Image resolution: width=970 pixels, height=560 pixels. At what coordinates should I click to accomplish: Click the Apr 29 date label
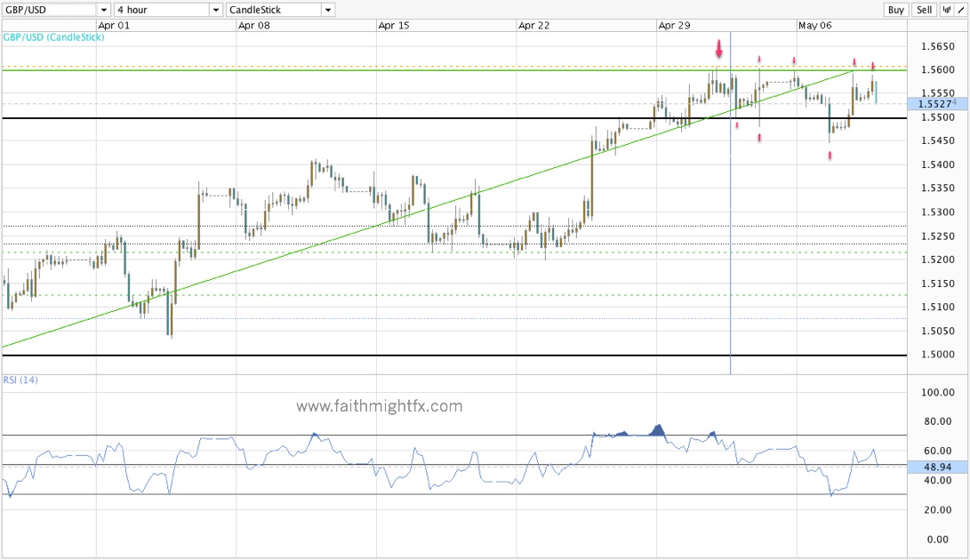[x=674, y=26]
